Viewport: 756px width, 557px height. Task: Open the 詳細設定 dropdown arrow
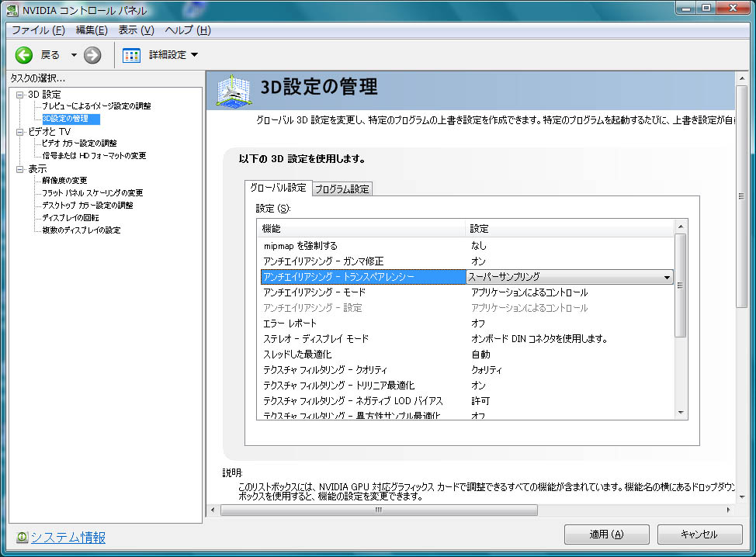click(x=194, y=55)
